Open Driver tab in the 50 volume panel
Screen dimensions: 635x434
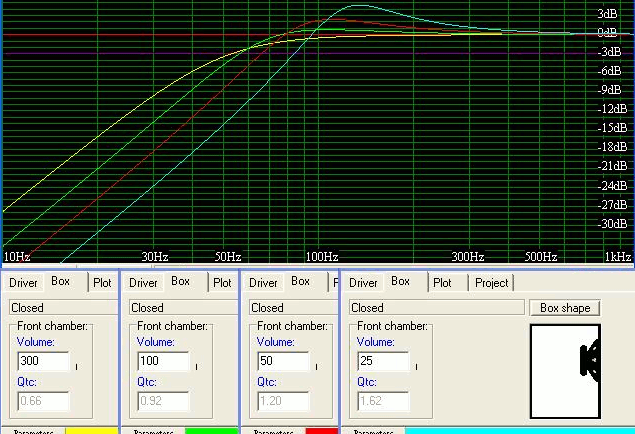pyautogui.click(x=263, y=283)
